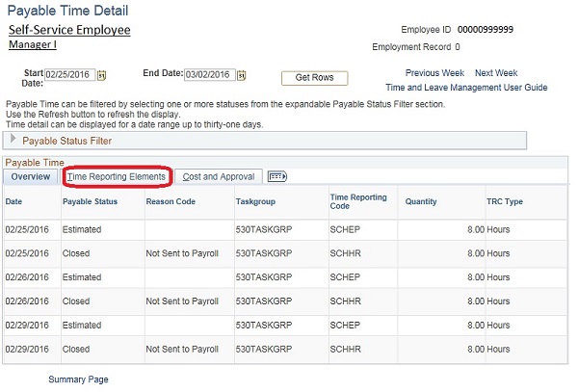
Task: Open Time and Leave Management User Guide
Action: pos(466,88)
